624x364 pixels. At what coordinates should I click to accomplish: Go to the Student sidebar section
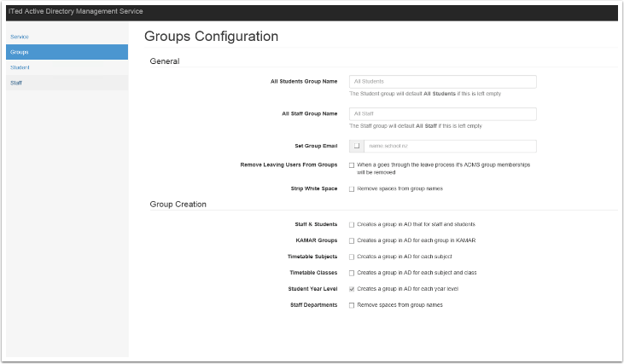19,66
